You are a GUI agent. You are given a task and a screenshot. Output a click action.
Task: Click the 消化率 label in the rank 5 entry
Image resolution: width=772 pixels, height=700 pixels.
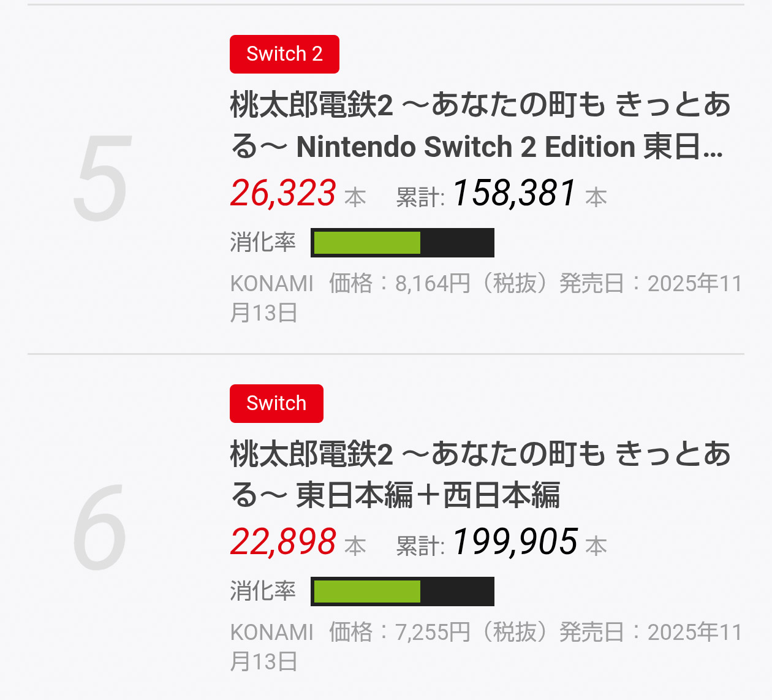click(x=263, y=243)
